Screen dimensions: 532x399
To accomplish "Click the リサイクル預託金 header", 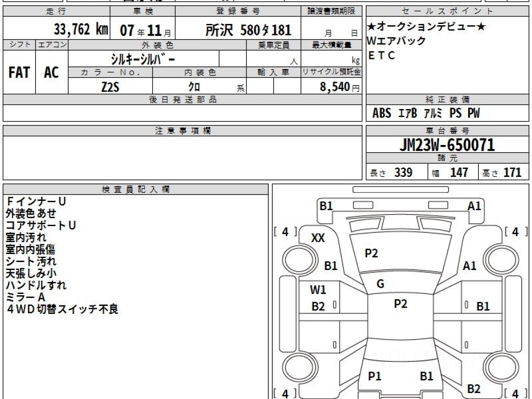I will click(331, 72).
